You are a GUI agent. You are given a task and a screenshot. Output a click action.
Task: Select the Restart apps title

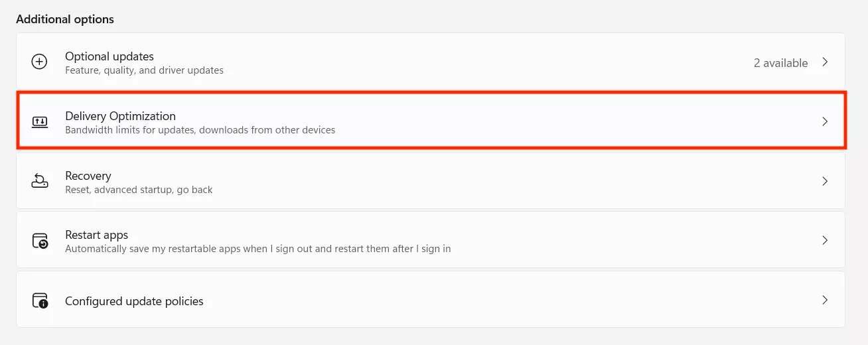pos(96,235)
